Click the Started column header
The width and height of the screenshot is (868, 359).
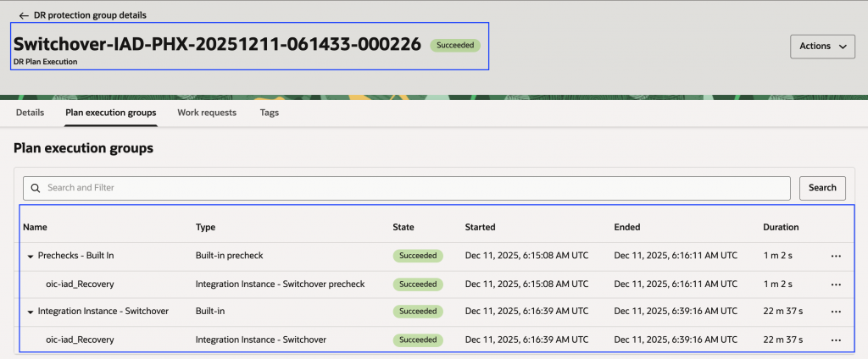(x=480, y=227)
